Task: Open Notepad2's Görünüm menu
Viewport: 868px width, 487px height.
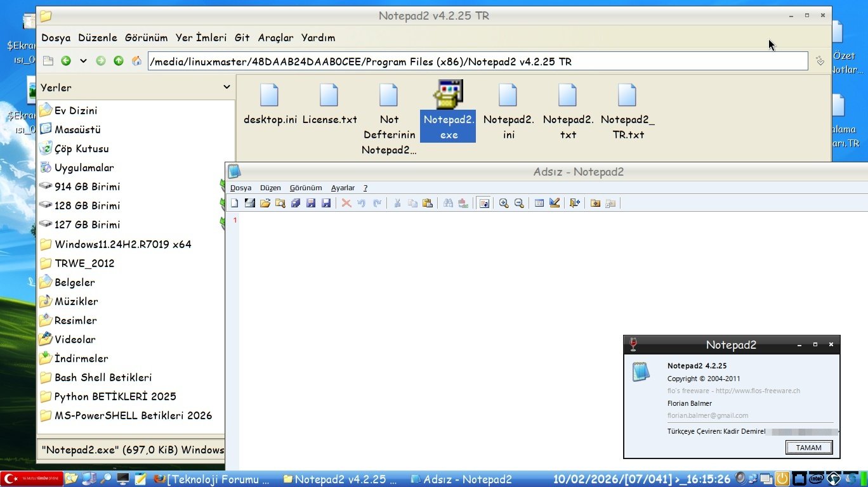Action: [x=306, y=188]
